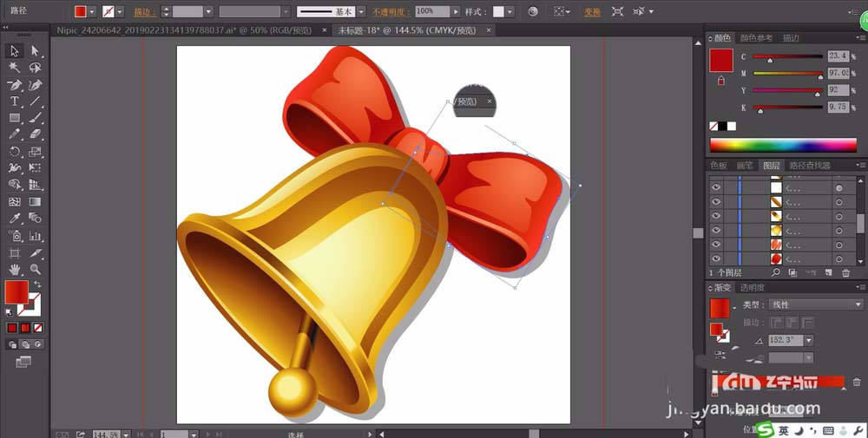Select the Shape Builder tool

15,185
